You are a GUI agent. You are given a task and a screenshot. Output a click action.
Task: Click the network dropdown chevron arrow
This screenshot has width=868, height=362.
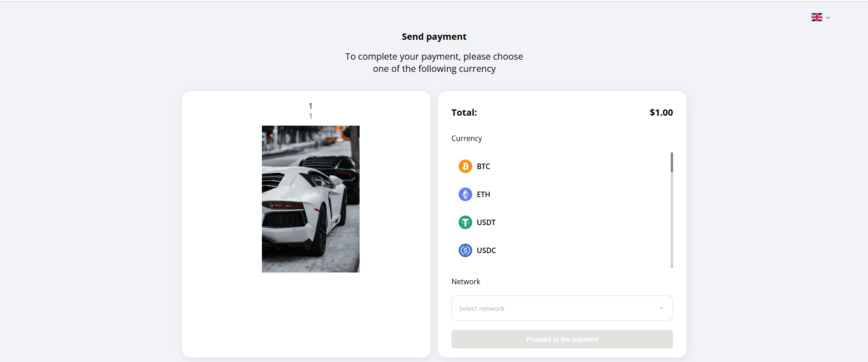pos(661,308)
